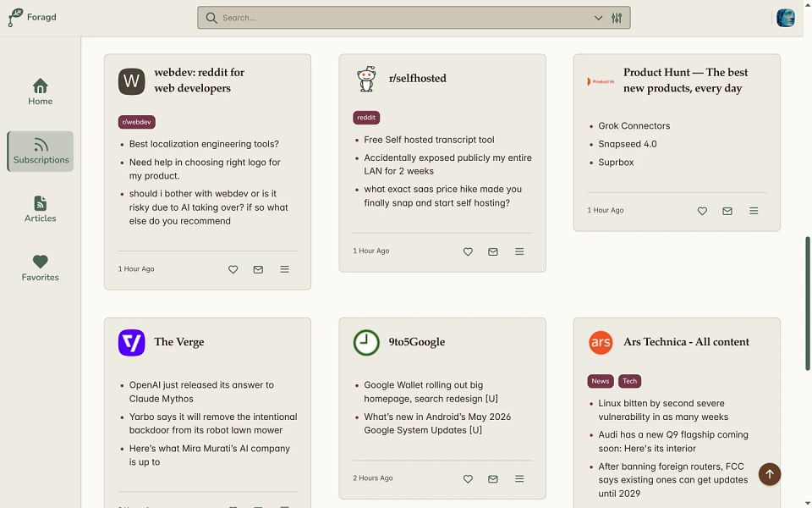
Task: Focus the Search input field
Action: tap(404, 18)
